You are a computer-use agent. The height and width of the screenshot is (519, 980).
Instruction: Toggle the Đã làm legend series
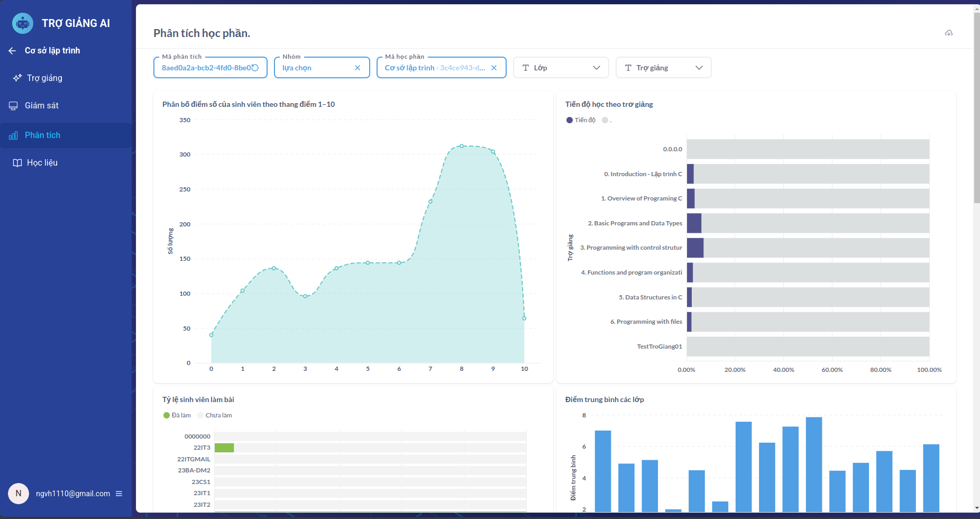(x=177, y=415)
